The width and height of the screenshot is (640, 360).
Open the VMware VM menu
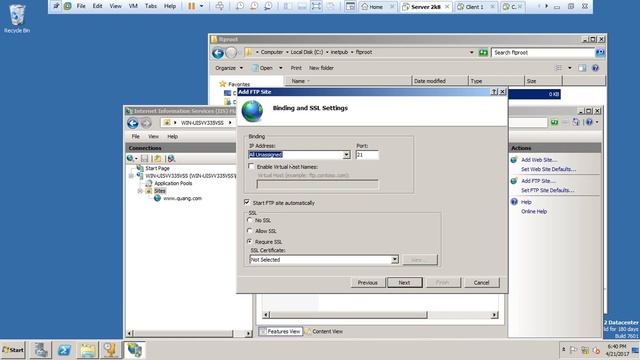[133, 6]
